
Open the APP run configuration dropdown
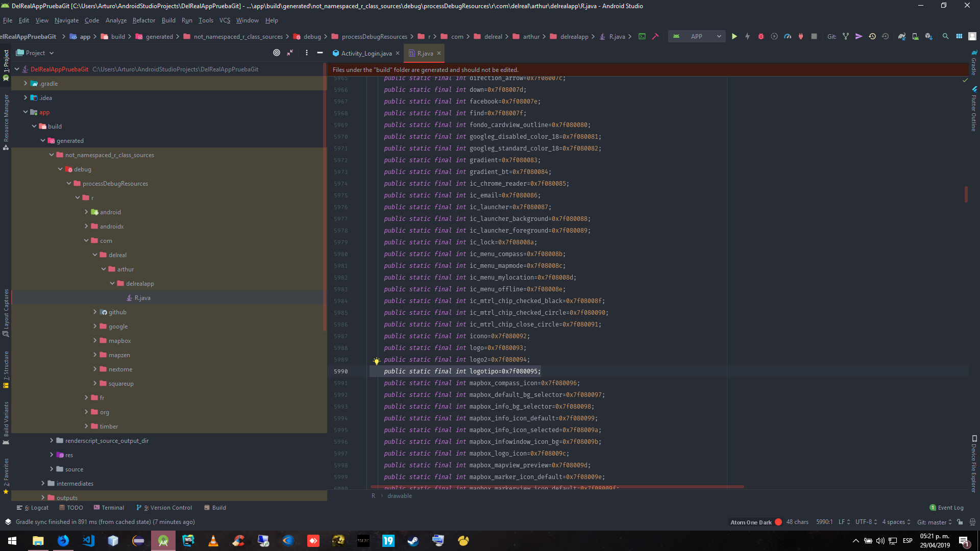[x=697, y=36]
